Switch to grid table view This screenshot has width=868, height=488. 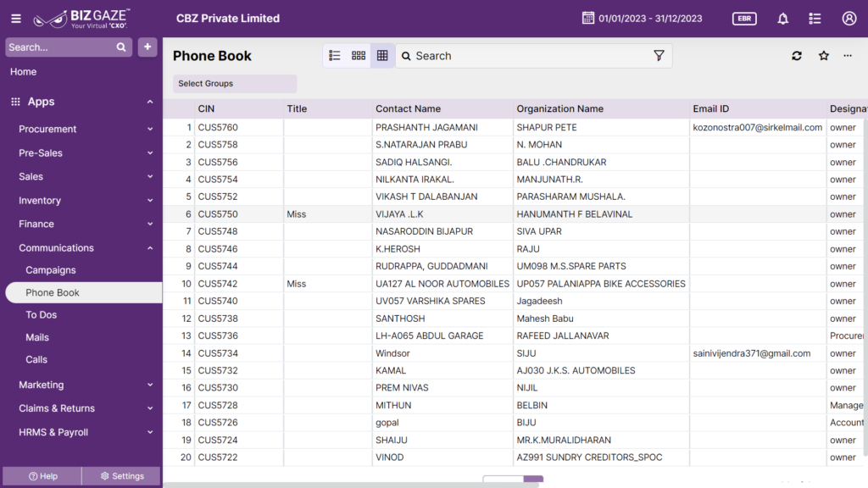click(x=382, y=56)
